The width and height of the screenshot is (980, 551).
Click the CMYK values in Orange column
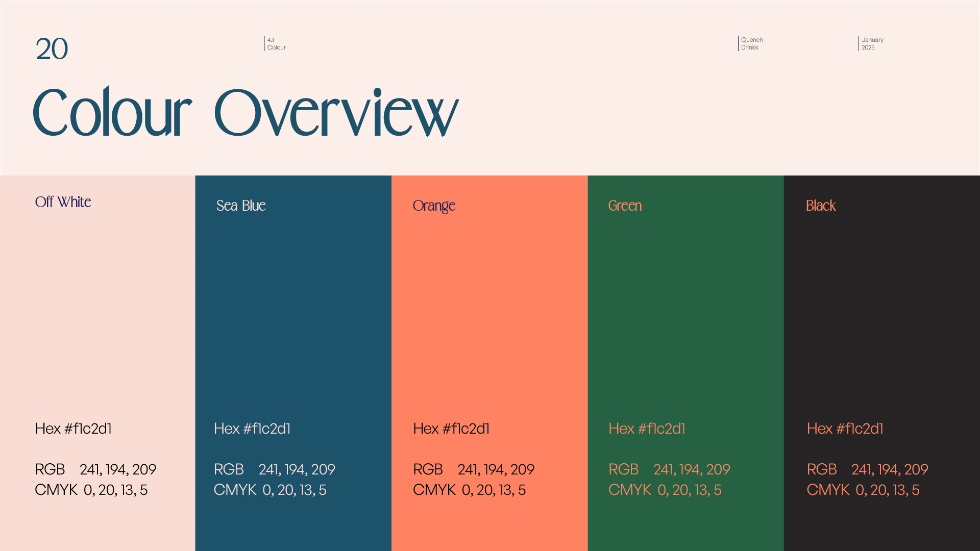click(469, 490)
